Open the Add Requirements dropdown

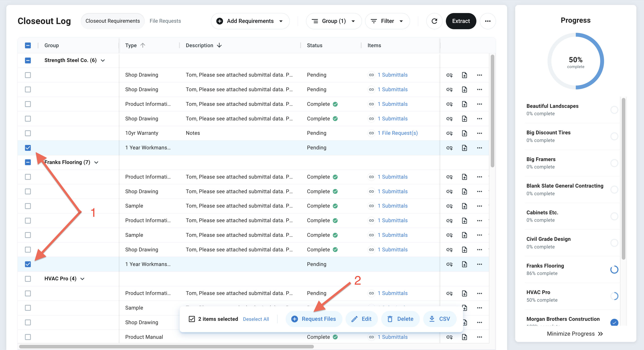(250, 21)
